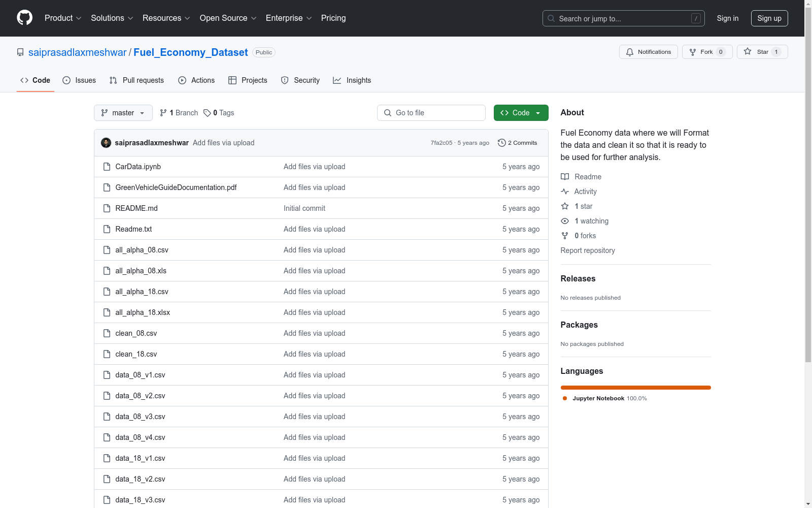Switch to the Pull requests tab
This screenshot has height=508, width=812.
tap(137, 80)
